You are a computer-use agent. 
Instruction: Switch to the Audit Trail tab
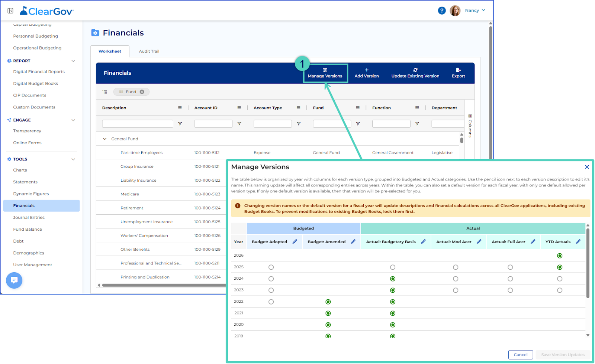point(149,51)
